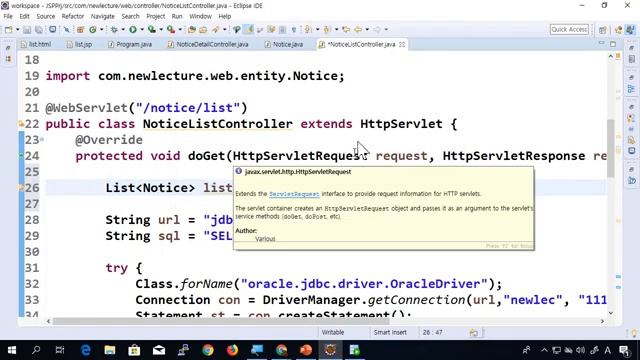Click the "oracle.jdbc.driver.OracleDriver" string
Image resolution: width=640 pixels, height=360 pixels.
(364, 284)
